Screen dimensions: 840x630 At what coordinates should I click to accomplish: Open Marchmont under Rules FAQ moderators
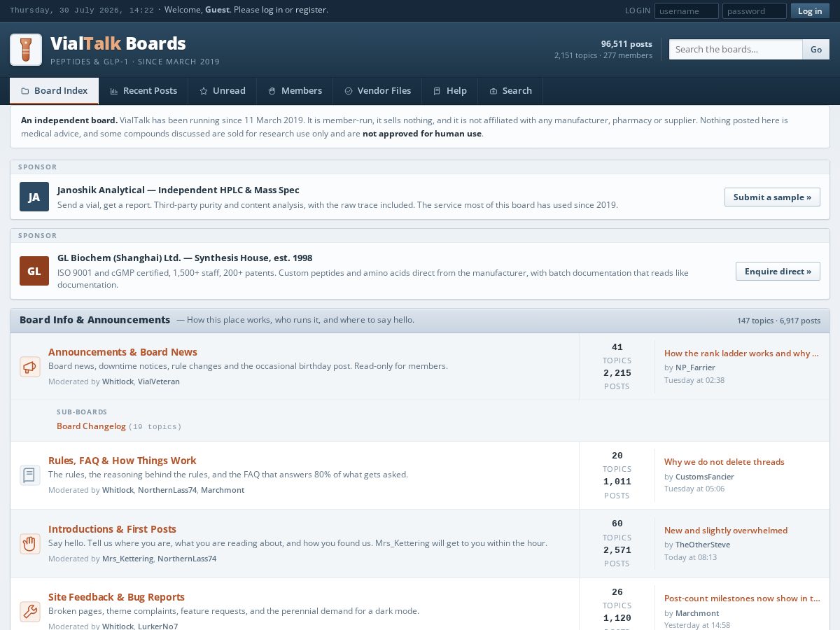coord(223,490)
